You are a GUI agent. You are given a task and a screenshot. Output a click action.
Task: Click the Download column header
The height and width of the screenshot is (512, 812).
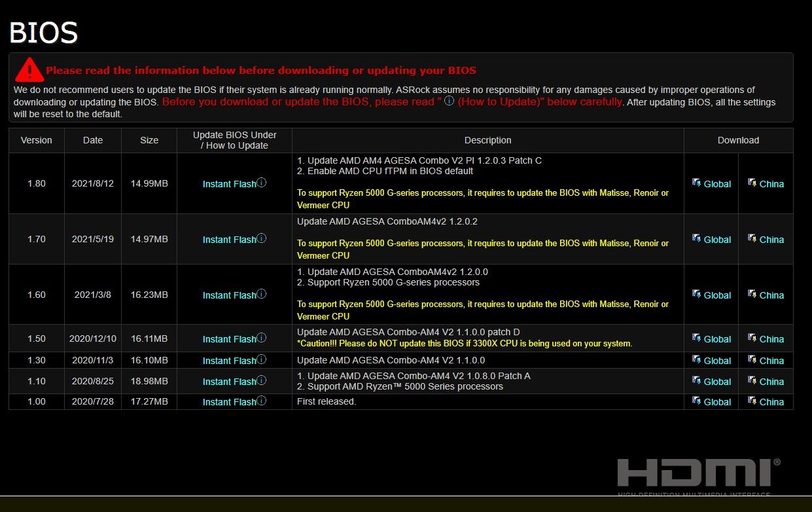point(739,140)
